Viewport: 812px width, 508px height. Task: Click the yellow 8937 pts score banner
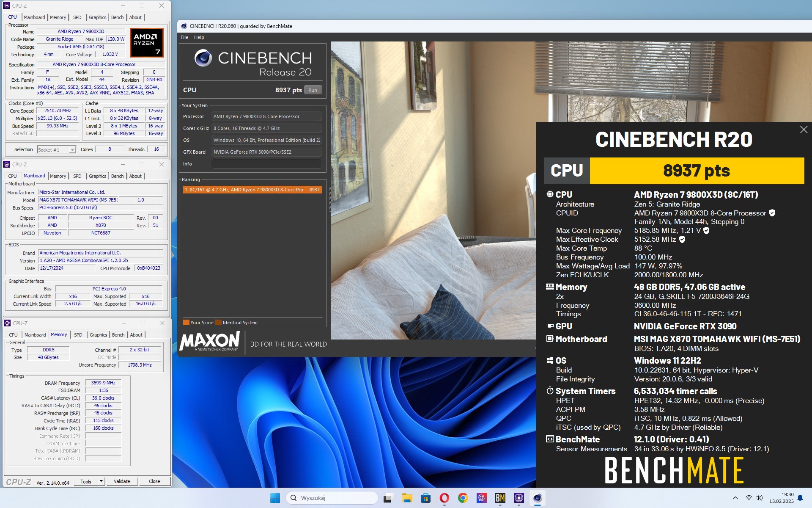pyautogui.click(x=697, y=171)
